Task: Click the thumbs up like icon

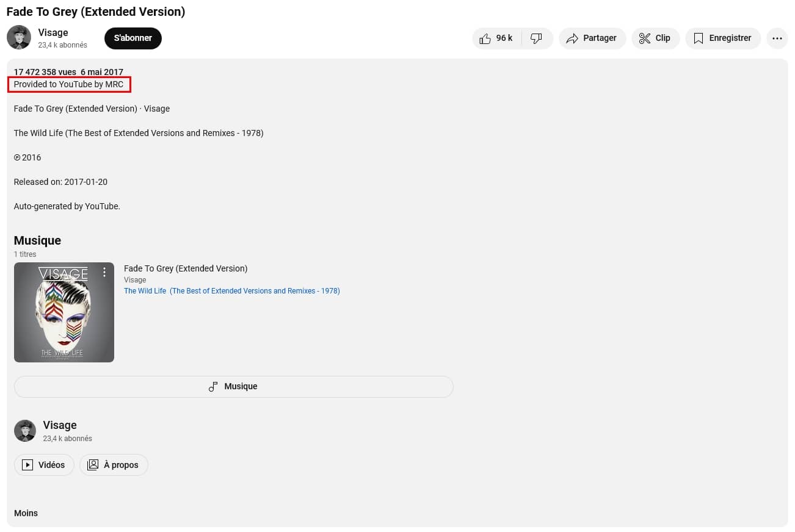Action: pos(485,38)
